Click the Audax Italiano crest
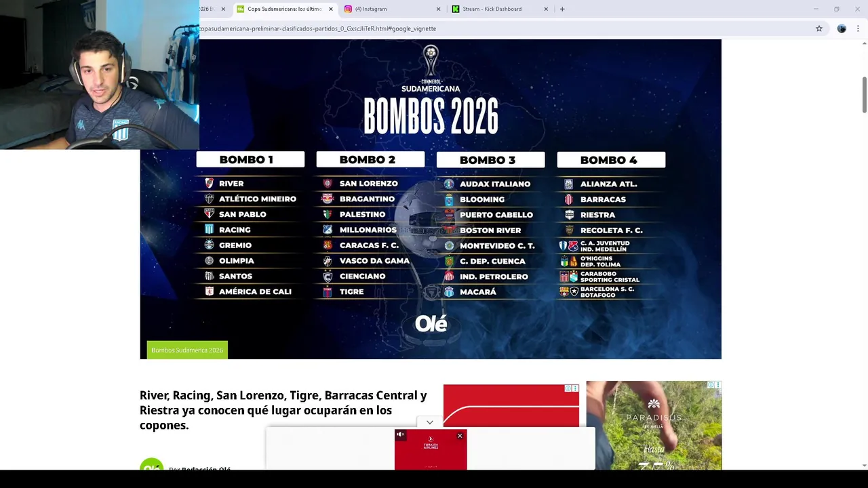The width and height of the screenshot is (868, 488). pos(448,184)
